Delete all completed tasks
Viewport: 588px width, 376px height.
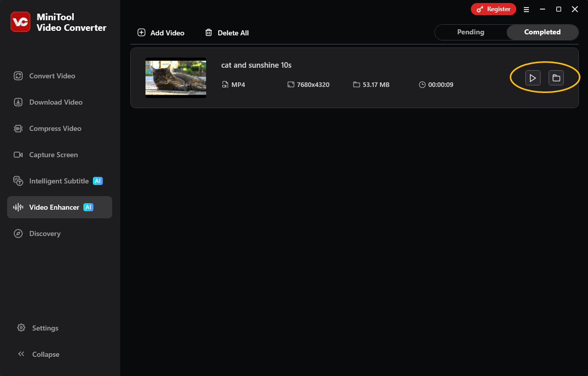coord(226,32)
